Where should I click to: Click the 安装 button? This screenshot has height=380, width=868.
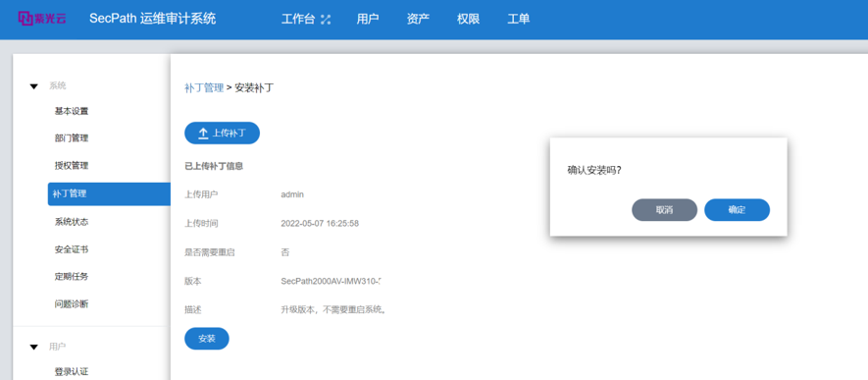207,339
